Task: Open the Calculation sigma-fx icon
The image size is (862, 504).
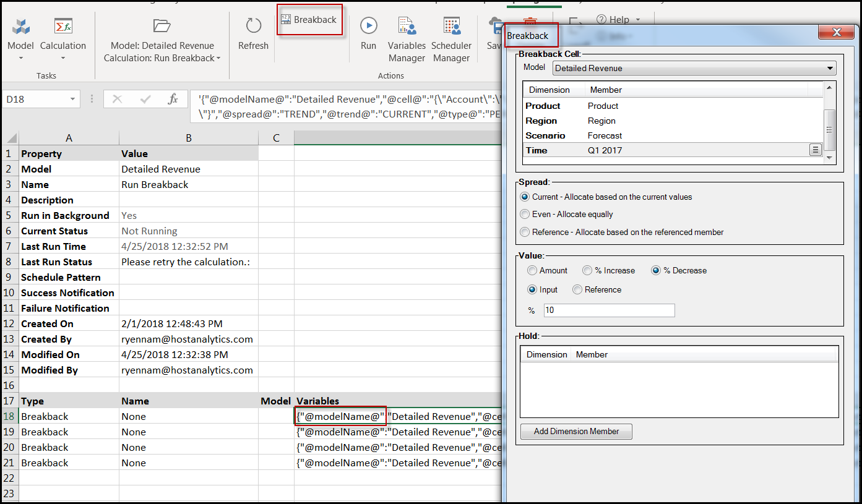Action: 63,27
